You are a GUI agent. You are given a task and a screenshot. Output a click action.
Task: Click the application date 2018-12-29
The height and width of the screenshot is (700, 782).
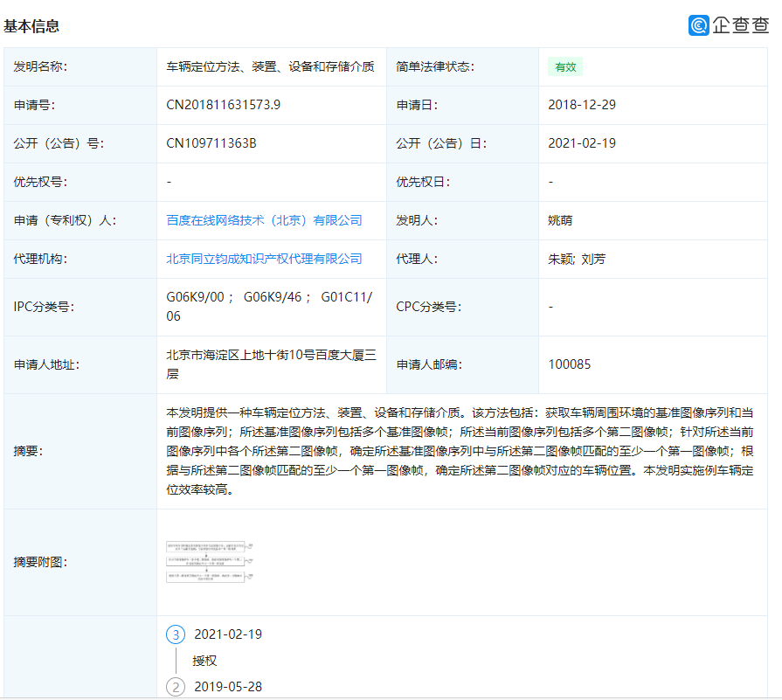coord(582,105)
